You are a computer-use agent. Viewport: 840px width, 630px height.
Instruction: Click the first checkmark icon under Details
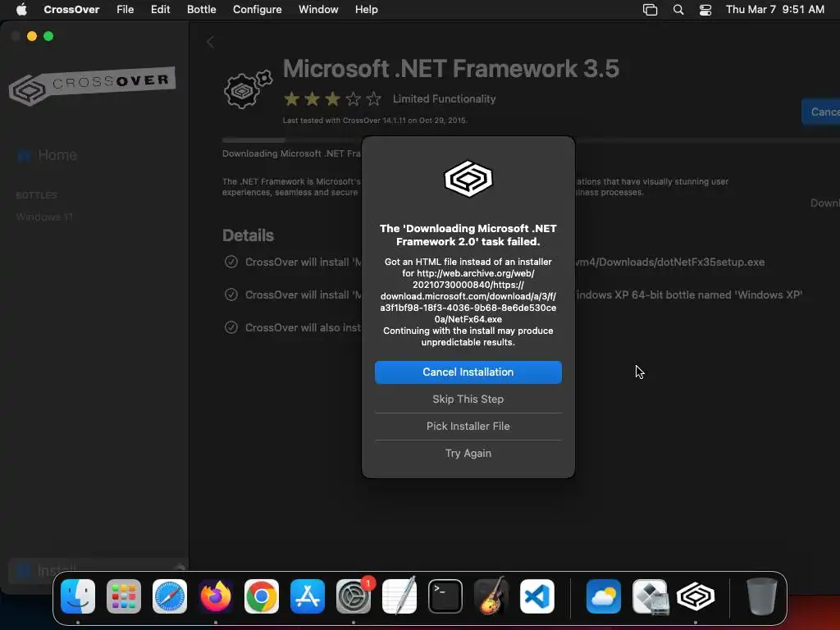231,262
